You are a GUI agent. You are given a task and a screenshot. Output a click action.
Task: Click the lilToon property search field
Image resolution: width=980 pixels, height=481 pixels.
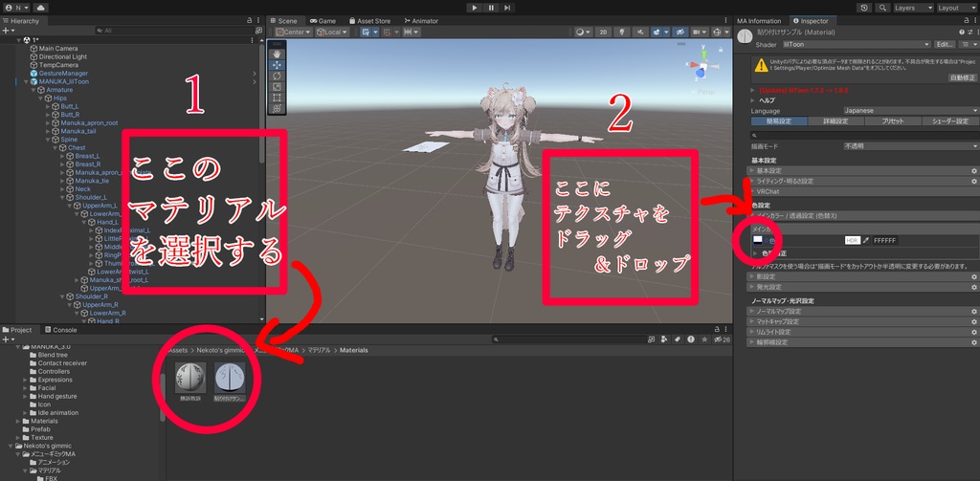864,135
